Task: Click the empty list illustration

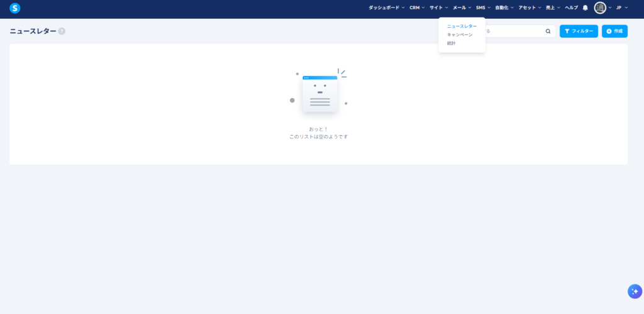Action: pos(319,93)
